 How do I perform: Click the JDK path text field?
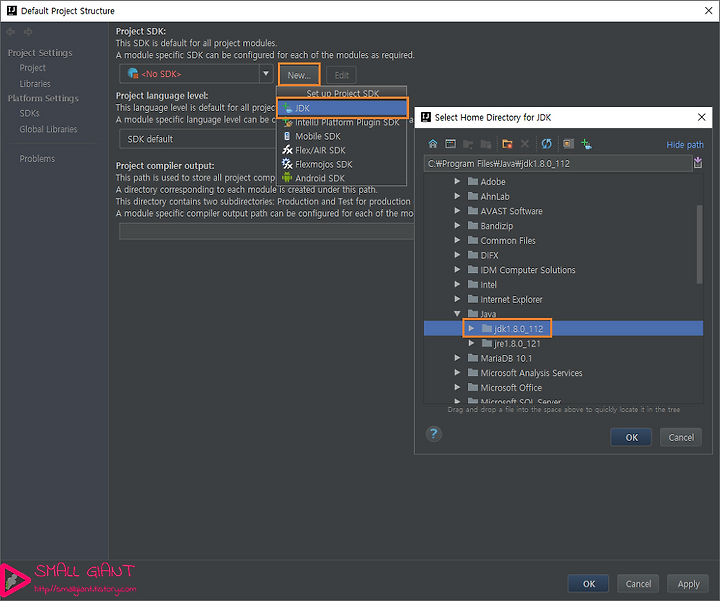coord(557,163)
